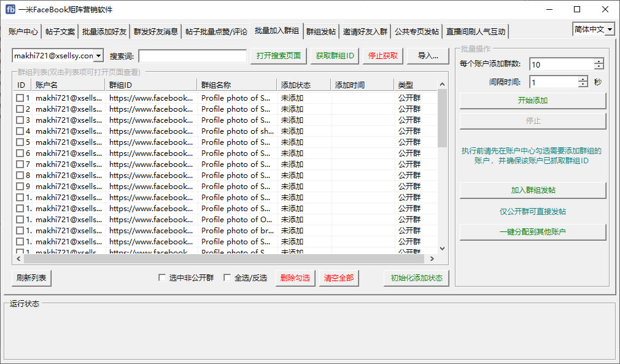The height and width of the screenshot is (364, 620).
Task: Select 'Profile photo of br...' group name cell
Action: (237, 230)
